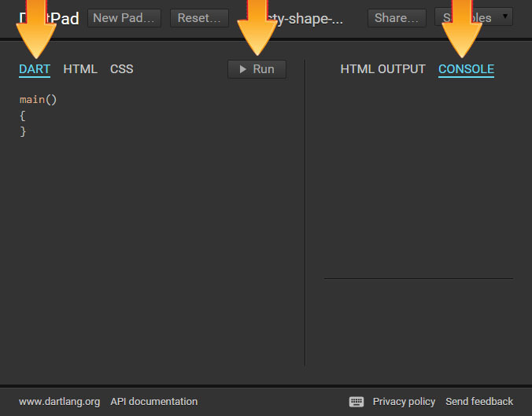
Task: Click the Send feedback link
Action: pos(478,402)
